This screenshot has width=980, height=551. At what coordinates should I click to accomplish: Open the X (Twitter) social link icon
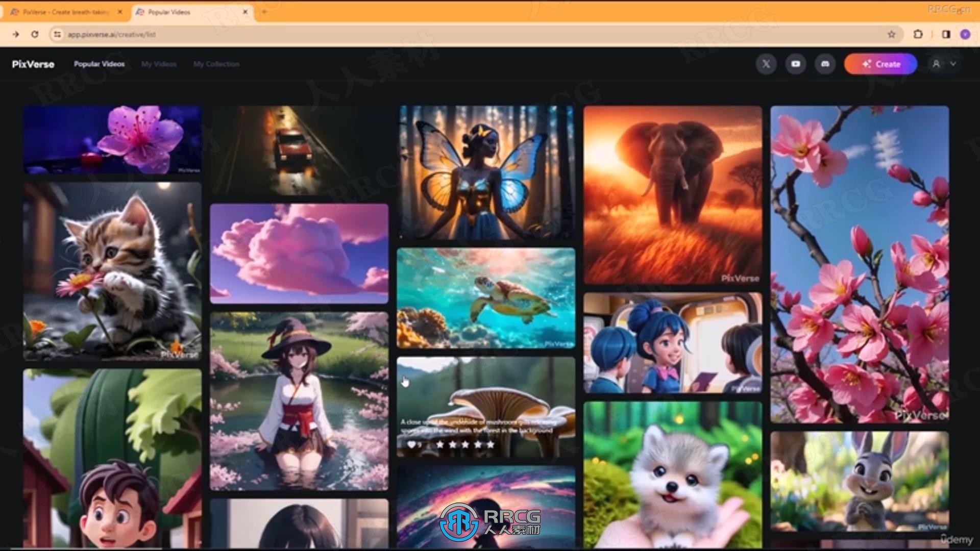tap(766, 64)
